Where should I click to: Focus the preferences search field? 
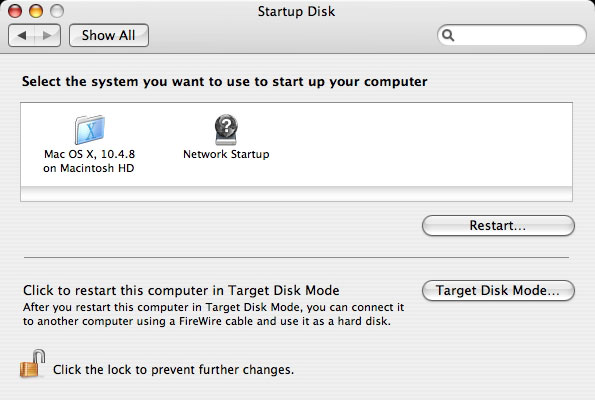512,35
